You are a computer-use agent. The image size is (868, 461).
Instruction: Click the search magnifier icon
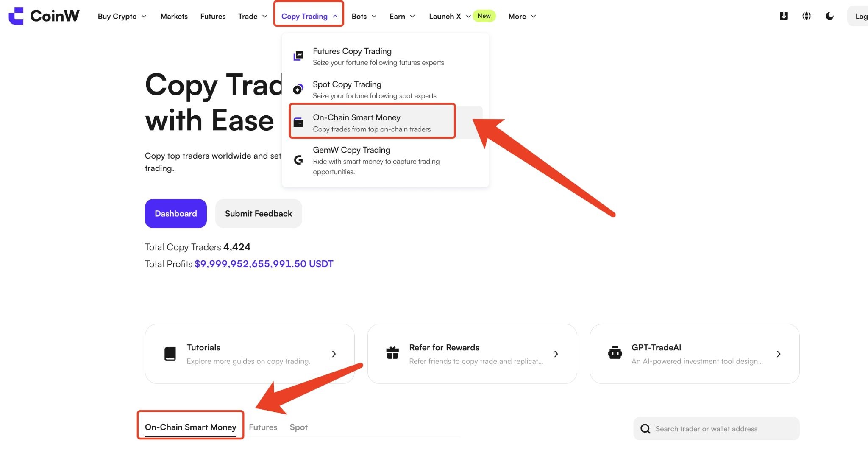(645, 429)
